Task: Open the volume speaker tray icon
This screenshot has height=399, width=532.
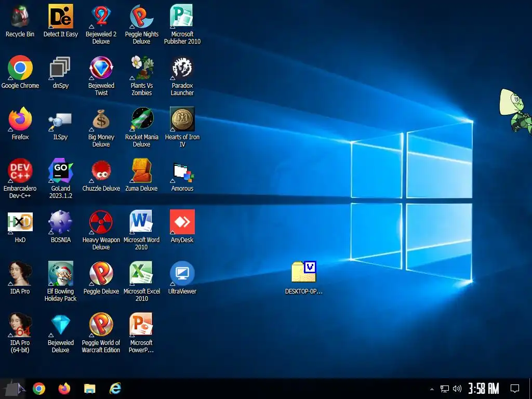Action: (457, 389)
